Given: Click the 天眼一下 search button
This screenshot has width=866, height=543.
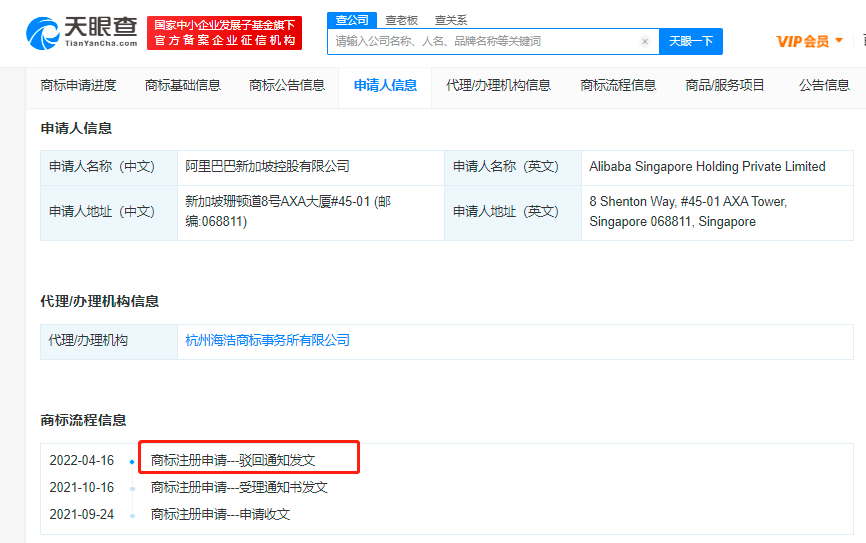Looking at the screenshot, I should tap(691, 41).
